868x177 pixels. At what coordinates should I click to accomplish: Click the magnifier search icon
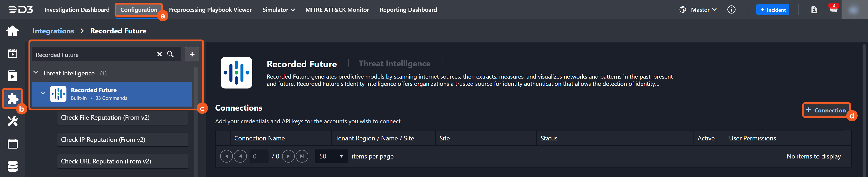[x=170, y=54]
